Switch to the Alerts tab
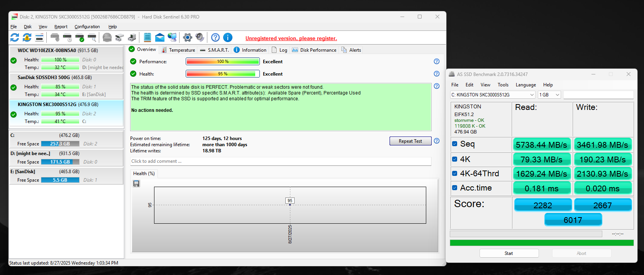 pos(351,50)
